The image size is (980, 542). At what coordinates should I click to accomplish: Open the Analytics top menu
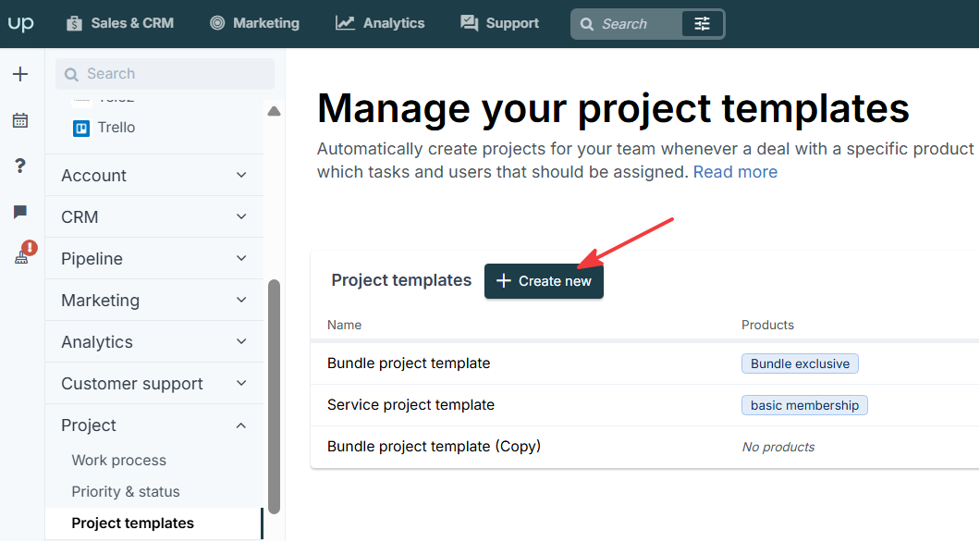click(380, 24)
